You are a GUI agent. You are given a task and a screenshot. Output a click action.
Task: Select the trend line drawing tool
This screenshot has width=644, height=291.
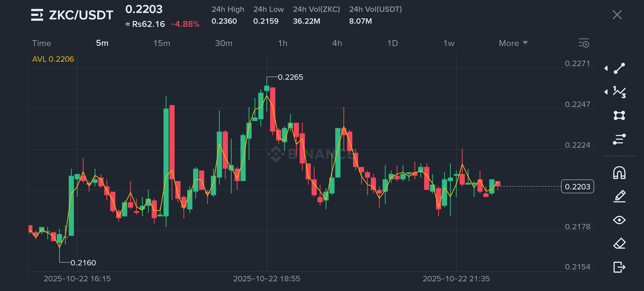click(x=619, y=68)
